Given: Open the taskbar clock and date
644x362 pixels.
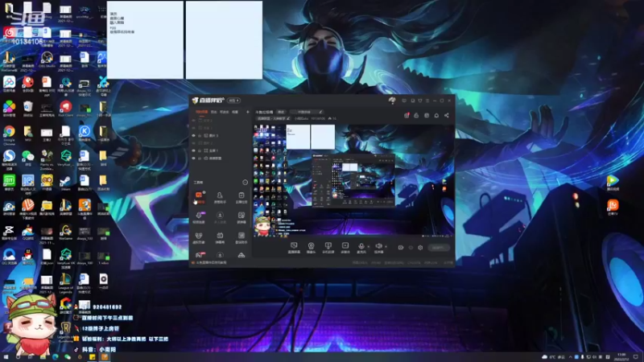Looking at the screenshot, I should (621, 357).
